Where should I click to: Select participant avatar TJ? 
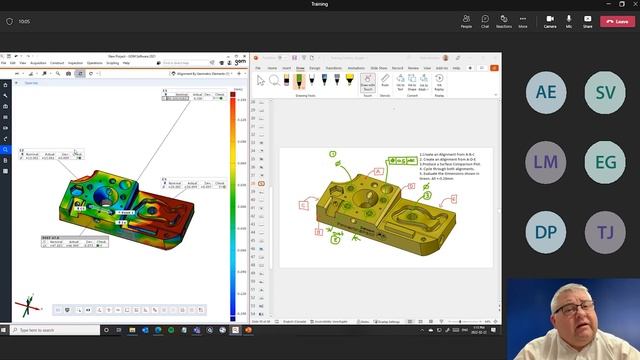click(605, 233)
